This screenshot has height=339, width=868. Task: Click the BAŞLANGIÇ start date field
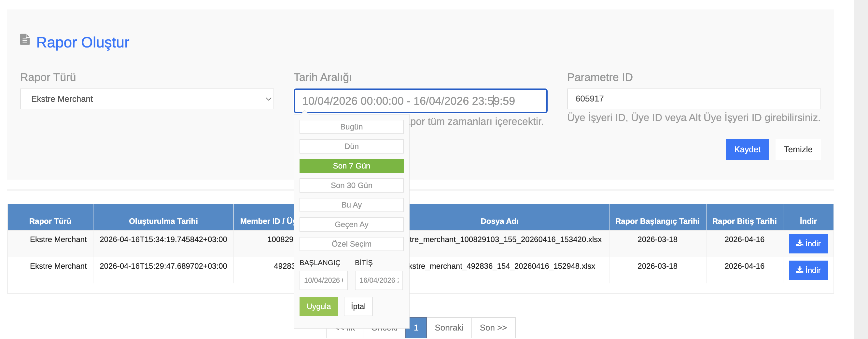(323, 280)
